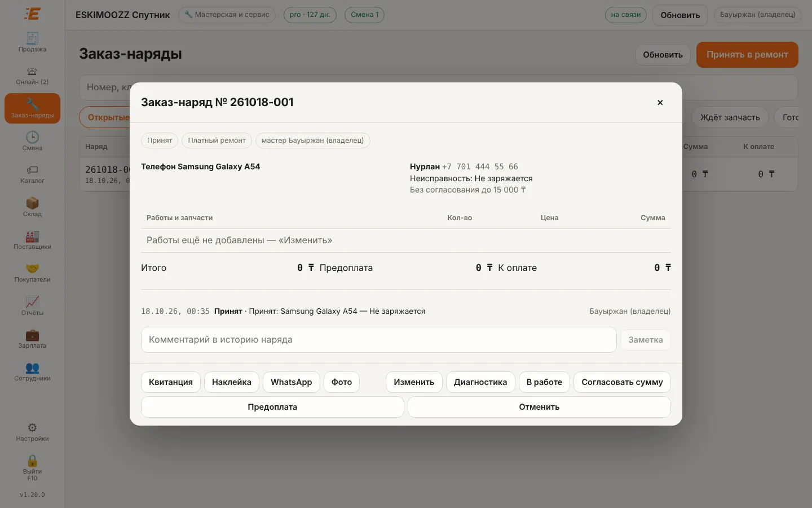
Task: Click the Выйти lock icon
Action: click(32, 467)
